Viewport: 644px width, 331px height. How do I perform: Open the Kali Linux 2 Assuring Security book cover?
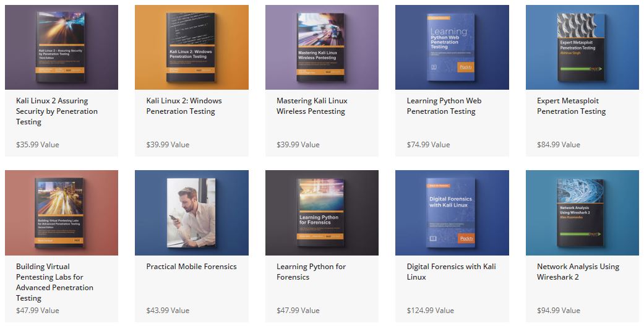click(x=62, y=47)
